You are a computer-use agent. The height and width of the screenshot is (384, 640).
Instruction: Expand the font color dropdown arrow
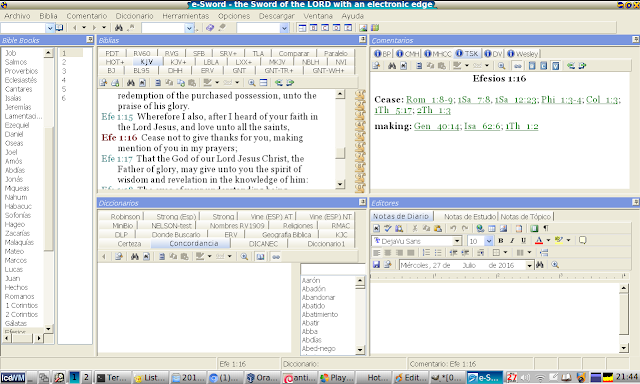(x=549, y=240)
